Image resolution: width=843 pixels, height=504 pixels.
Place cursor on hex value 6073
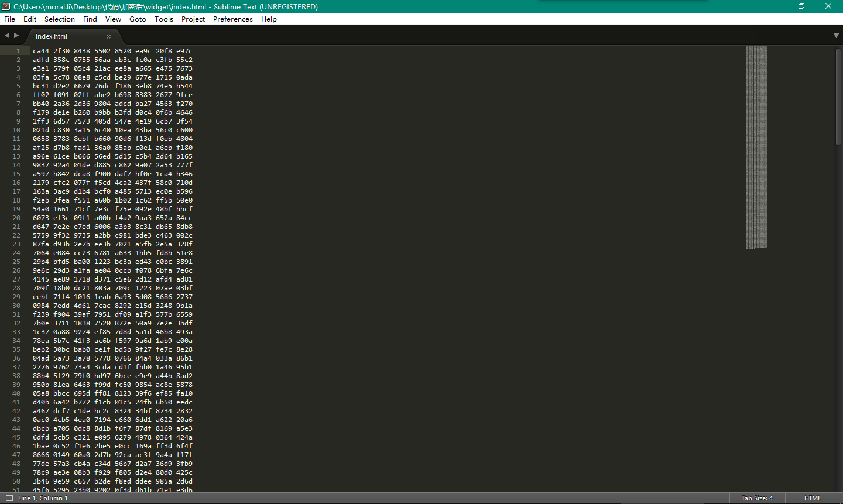click(41, 218)
